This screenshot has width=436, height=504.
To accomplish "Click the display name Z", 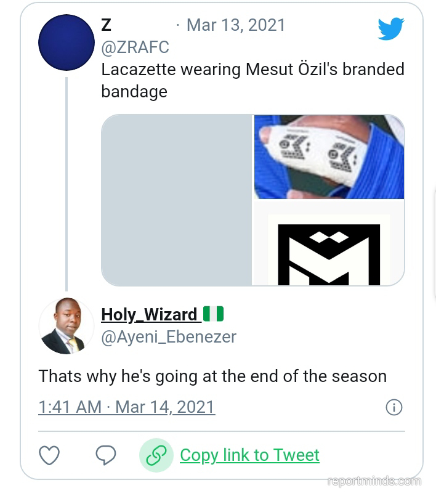I will 107,25.
